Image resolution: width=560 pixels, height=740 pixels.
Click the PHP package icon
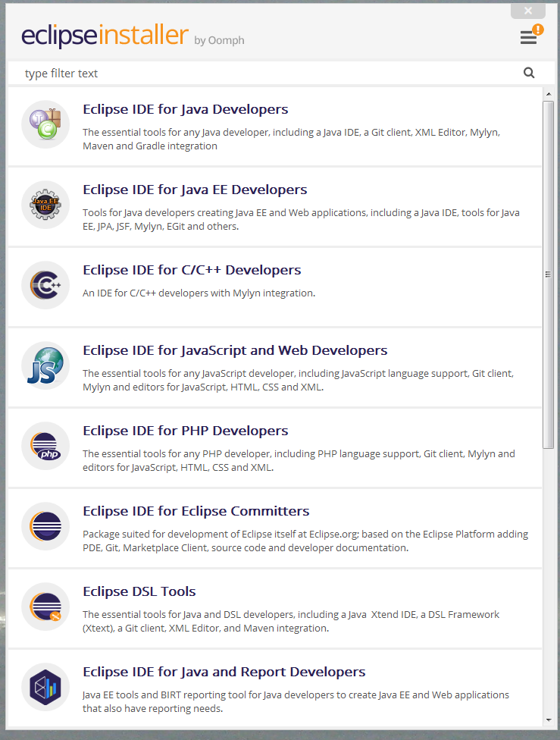(45, 446)
